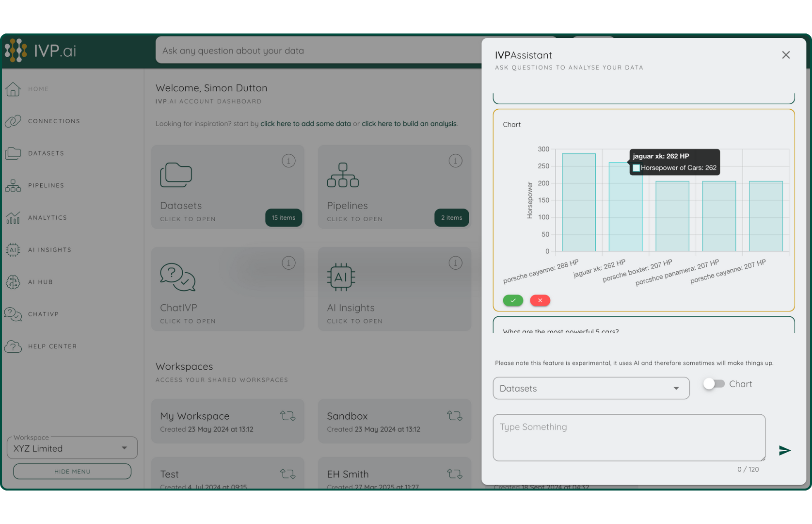
Task: Click the Analytics chart icon in sidebar
Action: coord(13,217)
